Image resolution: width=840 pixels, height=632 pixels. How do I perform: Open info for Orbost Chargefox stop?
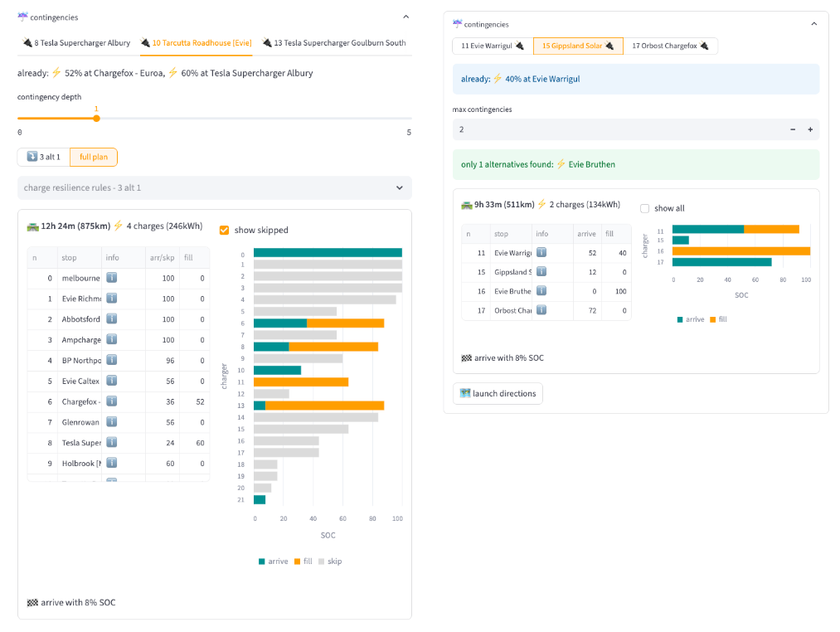(541, 309)
